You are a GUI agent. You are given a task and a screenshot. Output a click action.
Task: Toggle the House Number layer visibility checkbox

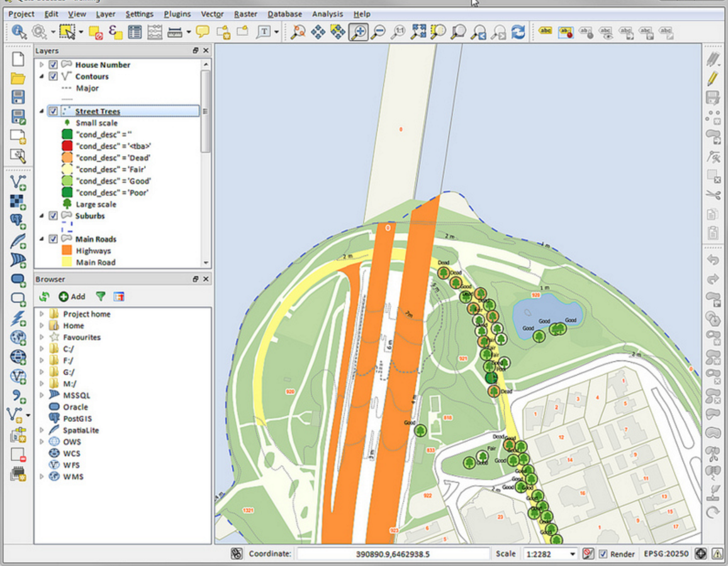coord(53,65)
